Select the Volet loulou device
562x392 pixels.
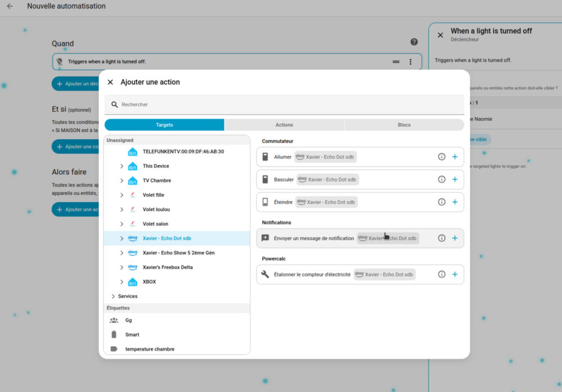point(177,209)
